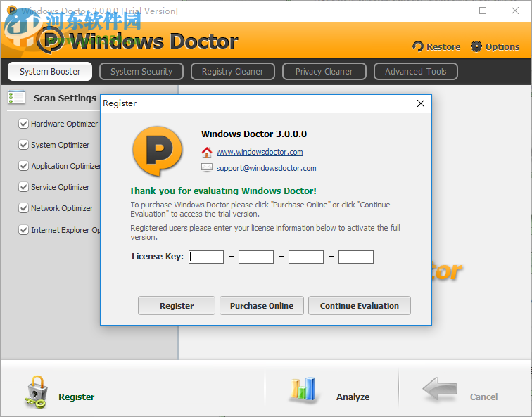Open Advanced Tools tab

(x=416, y=72)
